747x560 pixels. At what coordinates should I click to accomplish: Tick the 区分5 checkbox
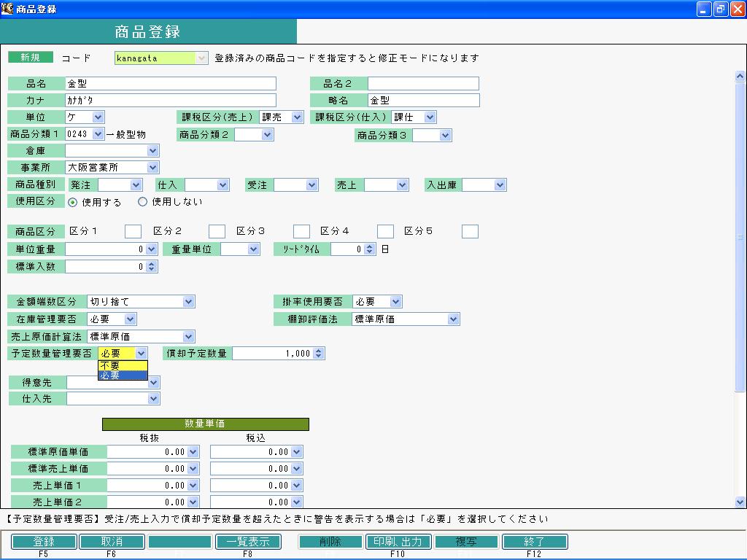click(x=470, y=231)
